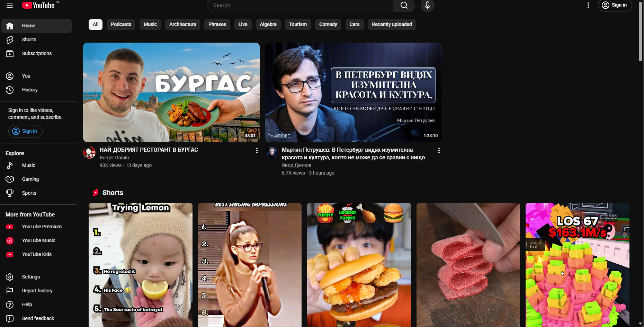Select the Cars filter chip
644x327 pixels.
click(x=355, y=25)
